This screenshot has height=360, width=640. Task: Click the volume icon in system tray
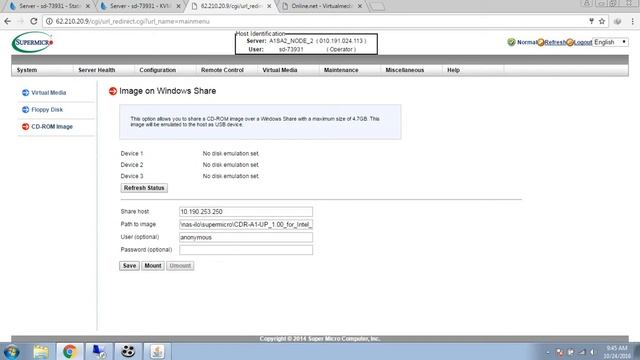(x=592, y=352)
